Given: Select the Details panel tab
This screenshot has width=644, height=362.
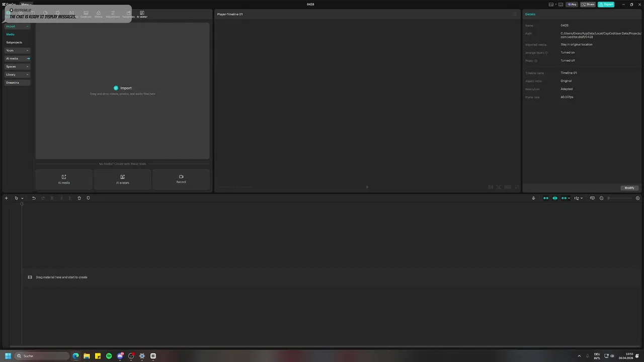Looking at the screenshot, I should pos(530,14).
